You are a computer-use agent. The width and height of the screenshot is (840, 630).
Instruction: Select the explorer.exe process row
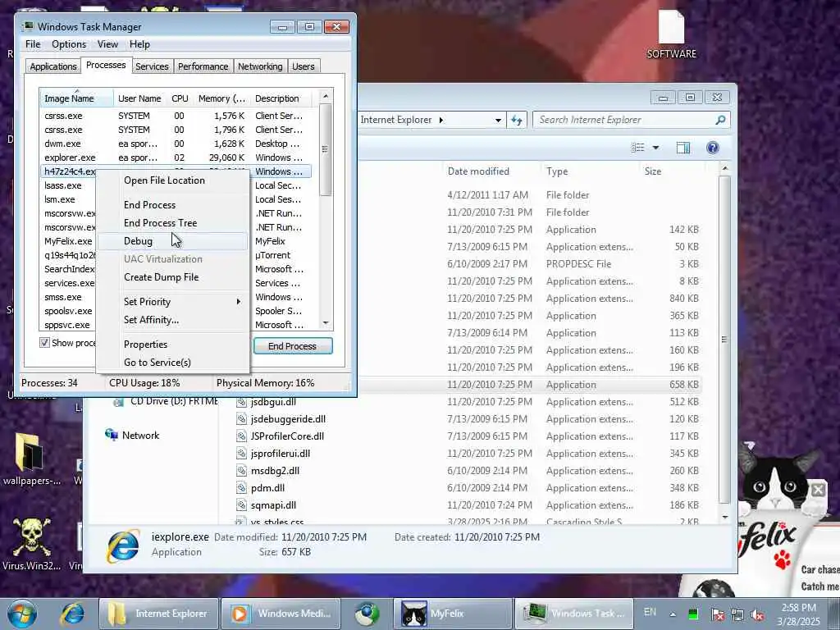click(175, 157)
